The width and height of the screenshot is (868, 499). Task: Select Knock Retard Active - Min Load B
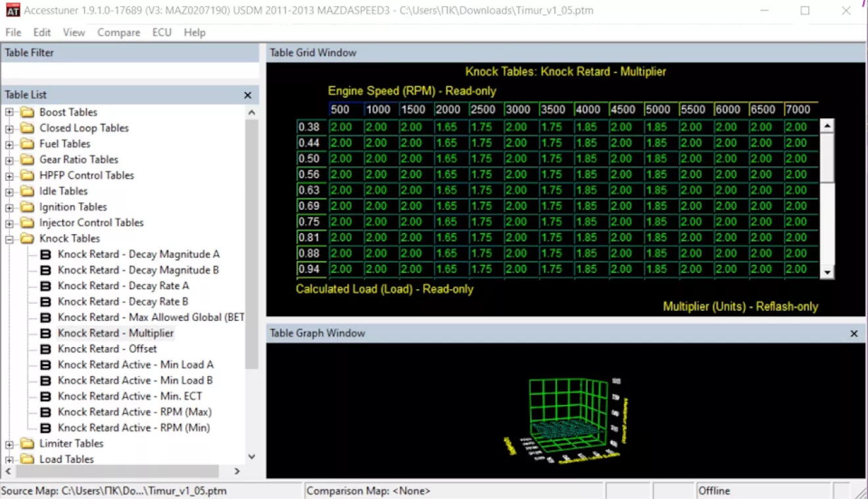click(x=135, y=381)
